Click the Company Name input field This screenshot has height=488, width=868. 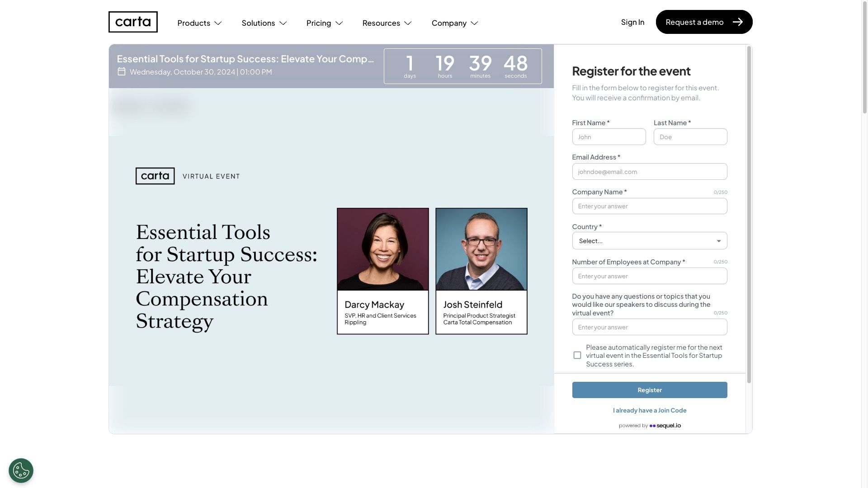(x=650, y=206)
